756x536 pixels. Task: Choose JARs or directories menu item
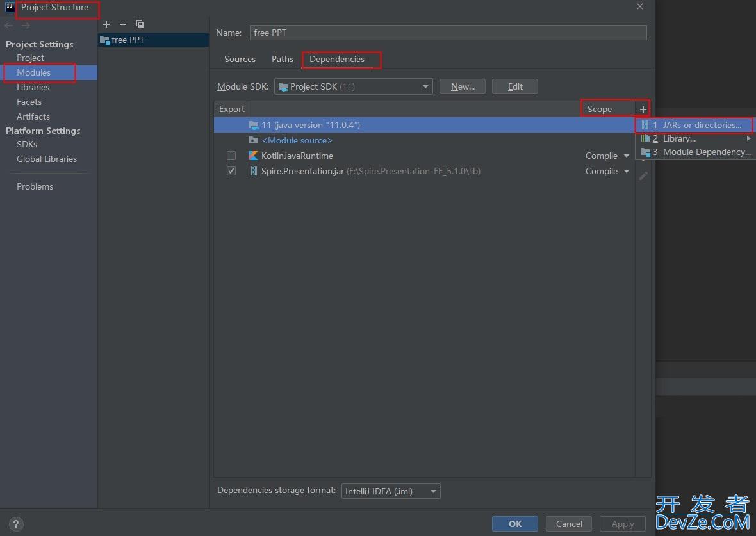click(x=694, y=125)
